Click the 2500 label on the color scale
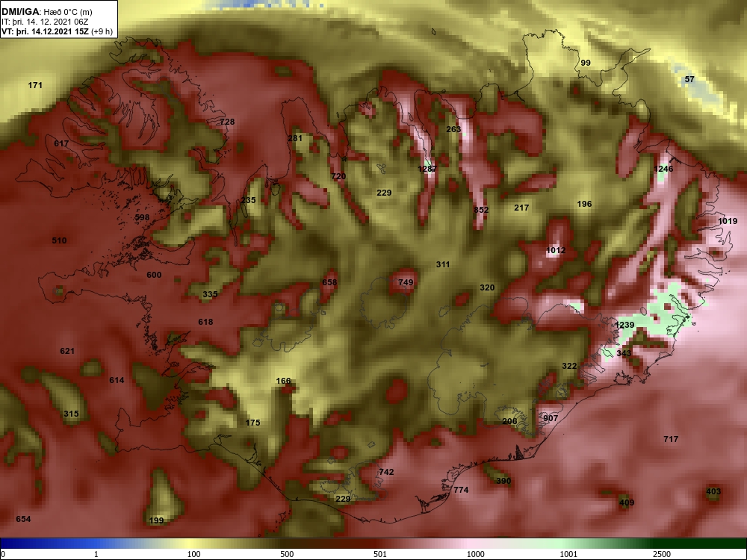Image resolution: width=747 pixels, height=560 pixels. pyautogui.click(x=662, y=554)
